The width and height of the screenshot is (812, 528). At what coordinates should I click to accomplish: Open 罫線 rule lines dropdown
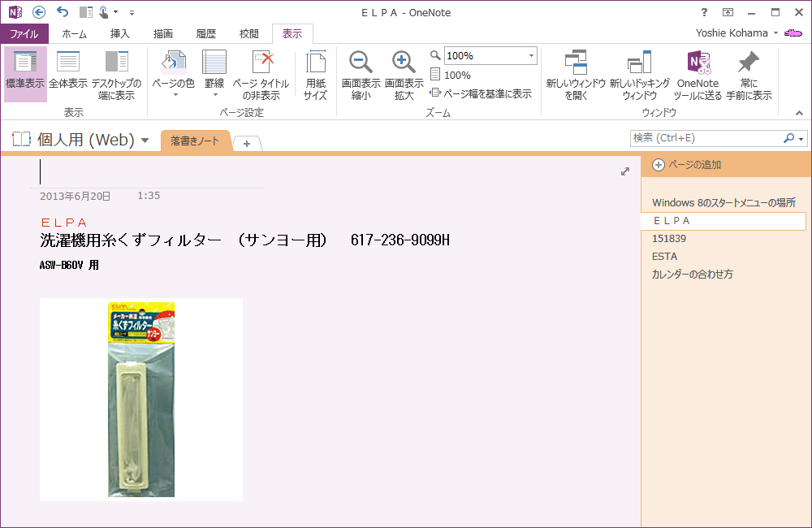214,74
